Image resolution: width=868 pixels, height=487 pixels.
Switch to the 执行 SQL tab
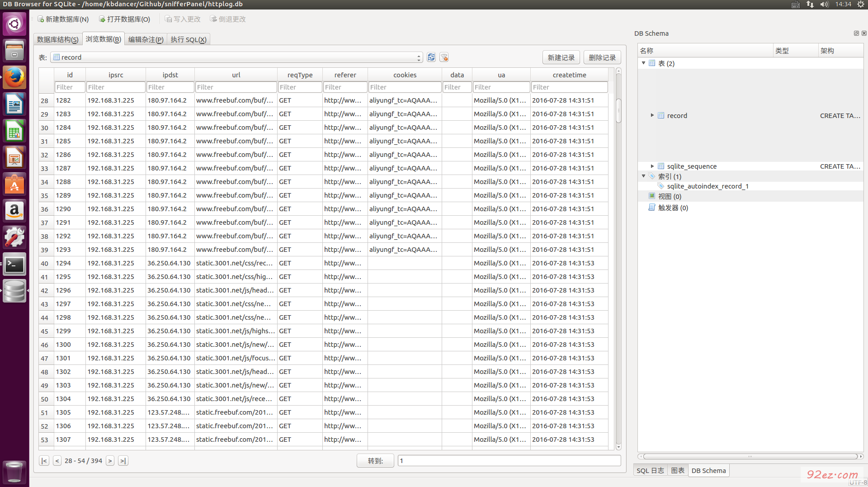[189, 39]
